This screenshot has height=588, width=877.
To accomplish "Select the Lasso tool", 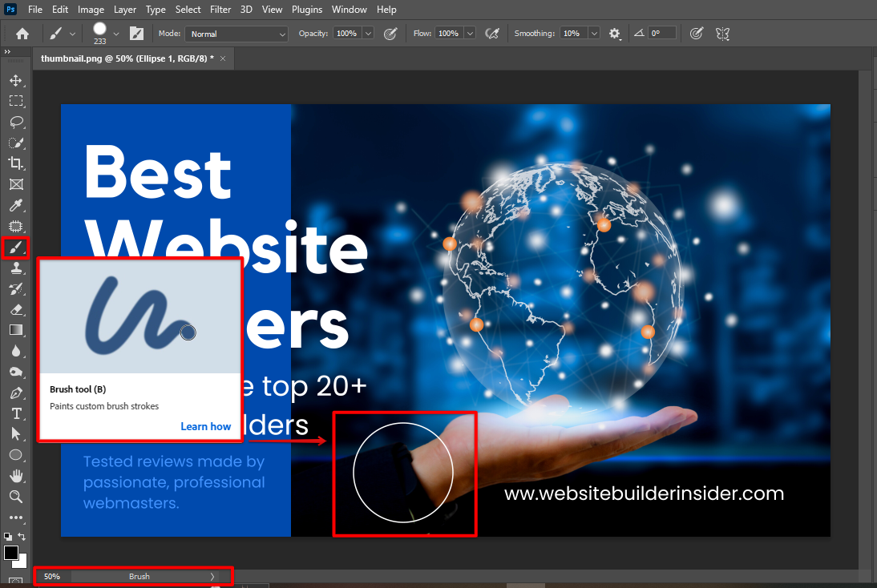I will (15, 122).
